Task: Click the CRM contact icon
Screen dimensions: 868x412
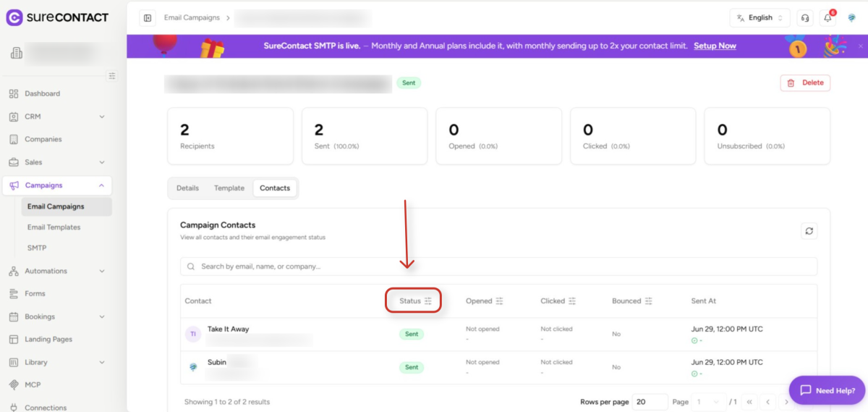Action: (14, 117)
